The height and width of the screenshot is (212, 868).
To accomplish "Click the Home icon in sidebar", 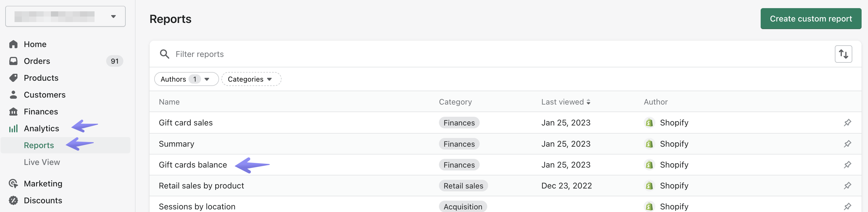I will 13,44.
